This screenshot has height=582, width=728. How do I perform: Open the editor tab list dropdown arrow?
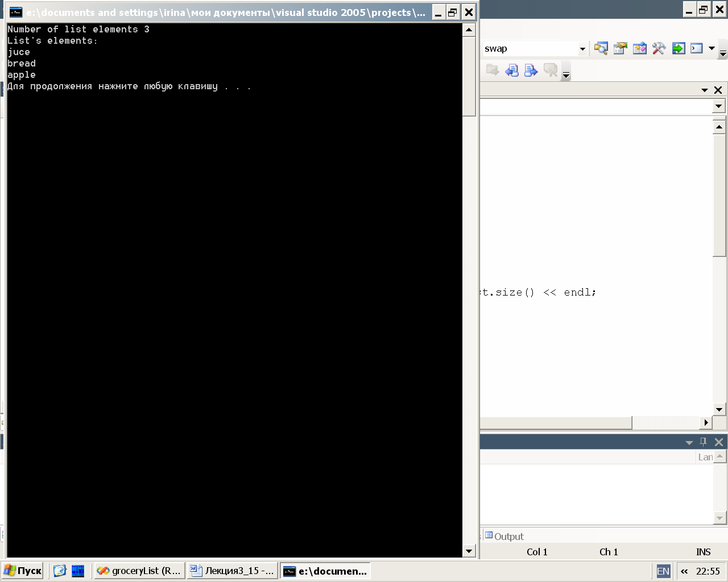coord(705,90)
